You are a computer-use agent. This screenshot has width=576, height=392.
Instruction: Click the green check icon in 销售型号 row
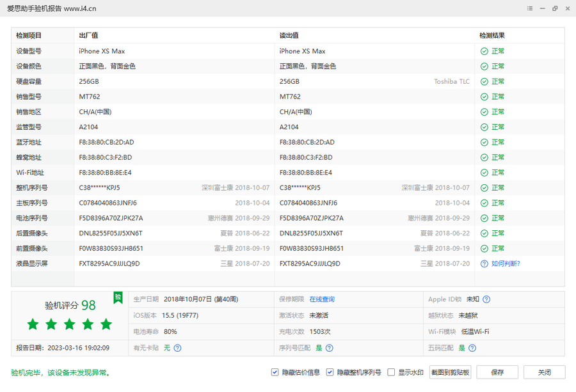pyautogui.click(x=484, y=97)
